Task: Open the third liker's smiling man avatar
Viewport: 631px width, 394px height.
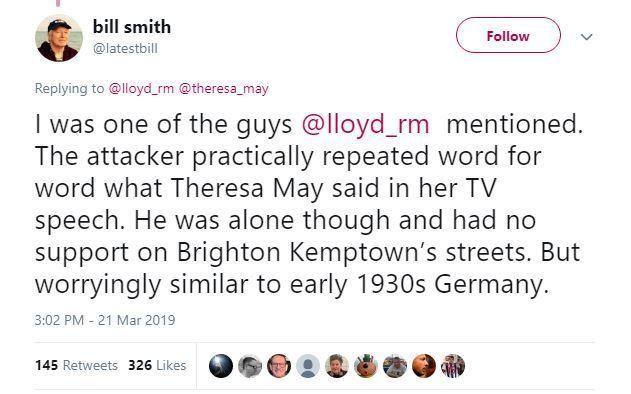Action: click(x=279, y=366)
